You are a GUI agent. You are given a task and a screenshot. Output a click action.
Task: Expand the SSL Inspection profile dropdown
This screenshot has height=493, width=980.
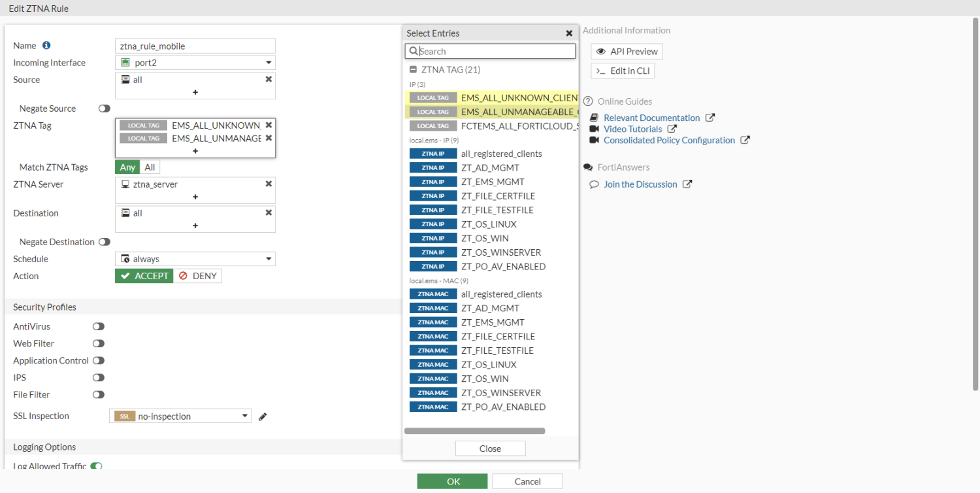pos(244,415)
